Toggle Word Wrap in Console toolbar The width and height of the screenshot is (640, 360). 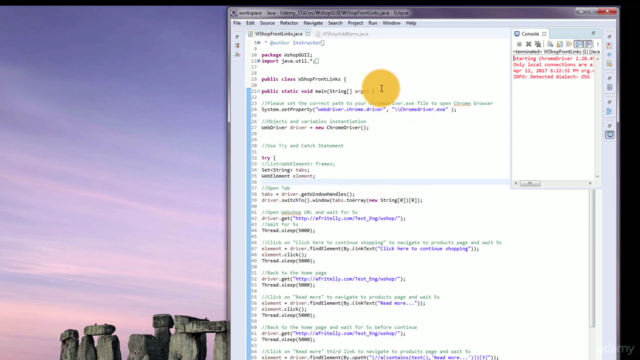pos(569,44)
